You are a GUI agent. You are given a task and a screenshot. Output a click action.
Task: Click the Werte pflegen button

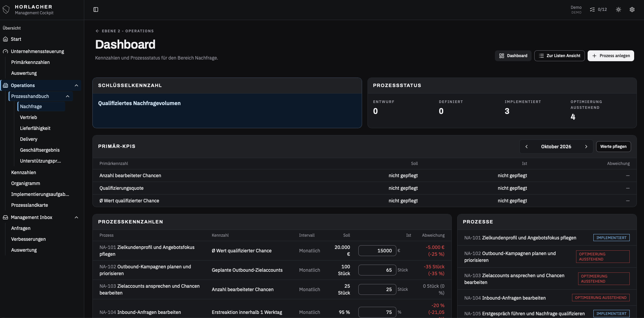click(x=613, y=147)
